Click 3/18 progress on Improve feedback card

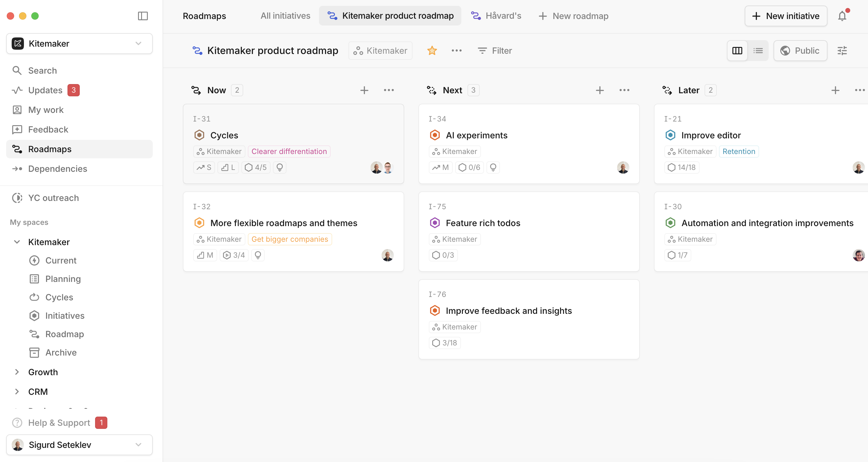(444, 343)
